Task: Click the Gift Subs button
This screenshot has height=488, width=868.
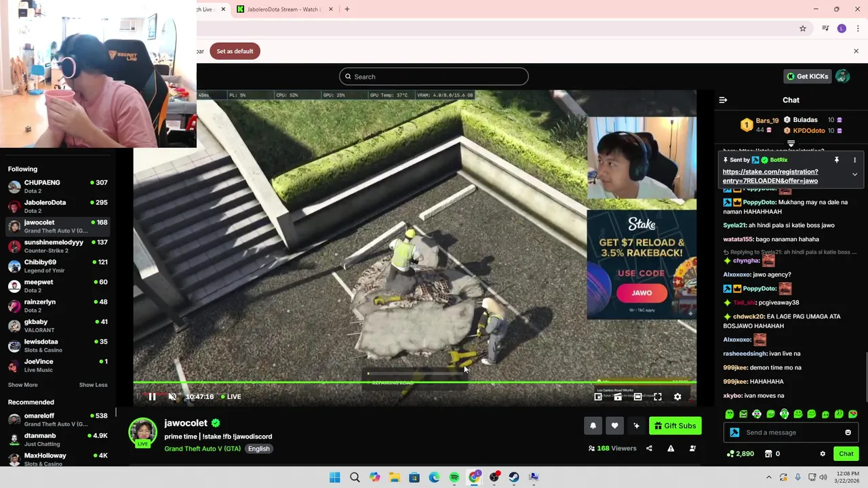Action: coord(675,426)
